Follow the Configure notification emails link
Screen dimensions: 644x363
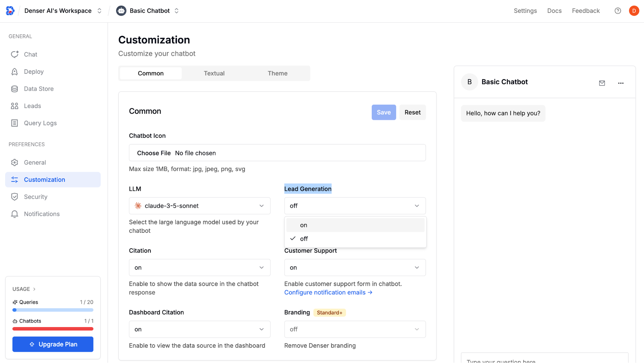point(328,292)
